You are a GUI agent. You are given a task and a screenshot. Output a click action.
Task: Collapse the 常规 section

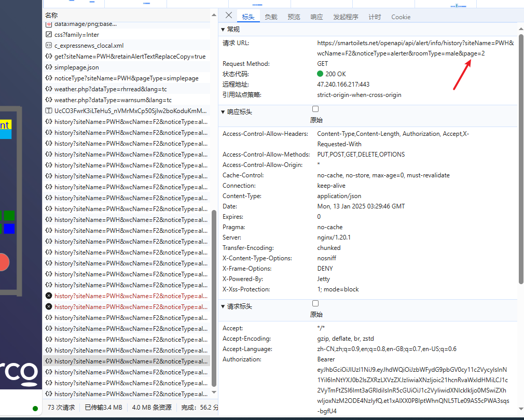coord(223,30)
